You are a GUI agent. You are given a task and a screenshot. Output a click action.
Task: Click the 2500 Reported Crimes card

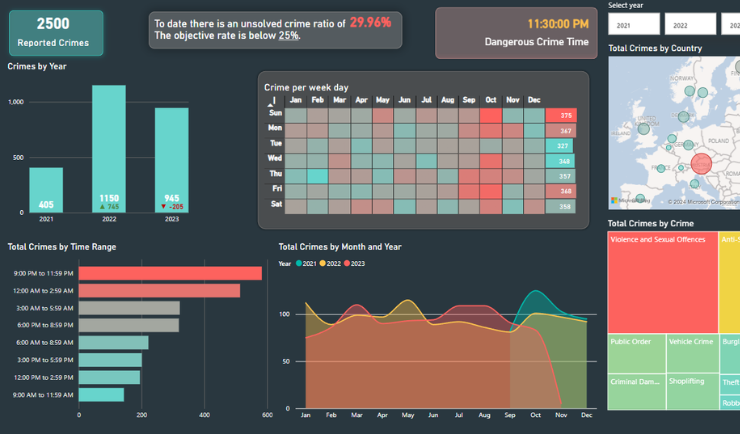tap(60, 32)
